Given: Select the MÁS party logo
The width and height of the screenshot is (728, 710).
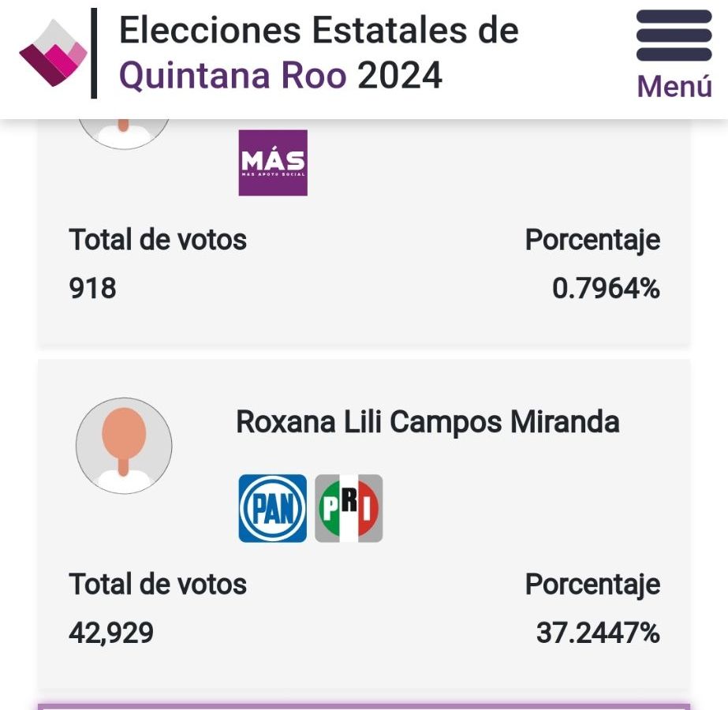Looking at the screenshot, I should (x=273, y=163).
